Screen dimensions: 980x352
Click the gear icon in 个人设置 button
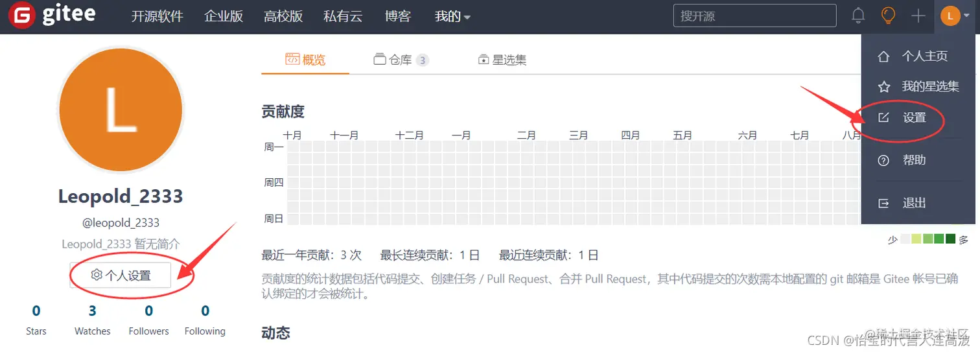pyautogui.click(x=97, y=275)
